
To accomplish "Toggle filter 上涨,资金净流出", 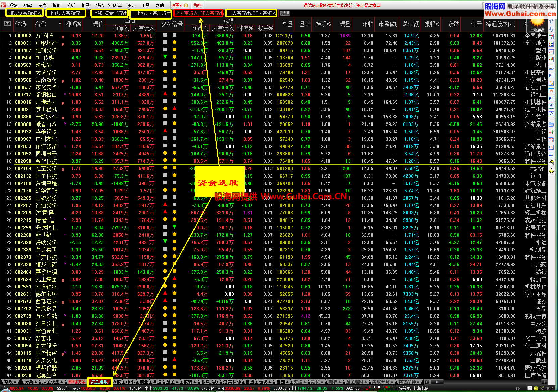I will pos(109,13).
